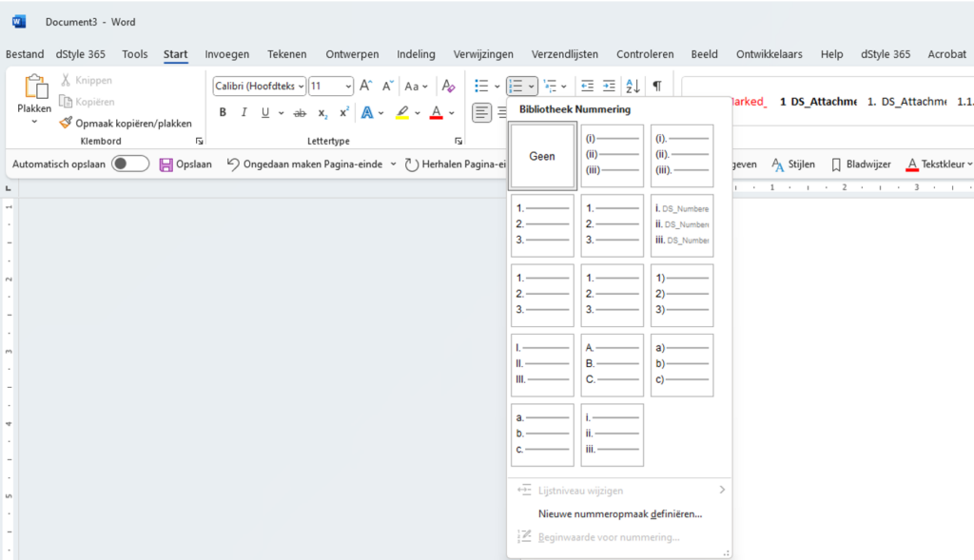
Task: Increase font size with A-up icon
Action: [366, 86]
